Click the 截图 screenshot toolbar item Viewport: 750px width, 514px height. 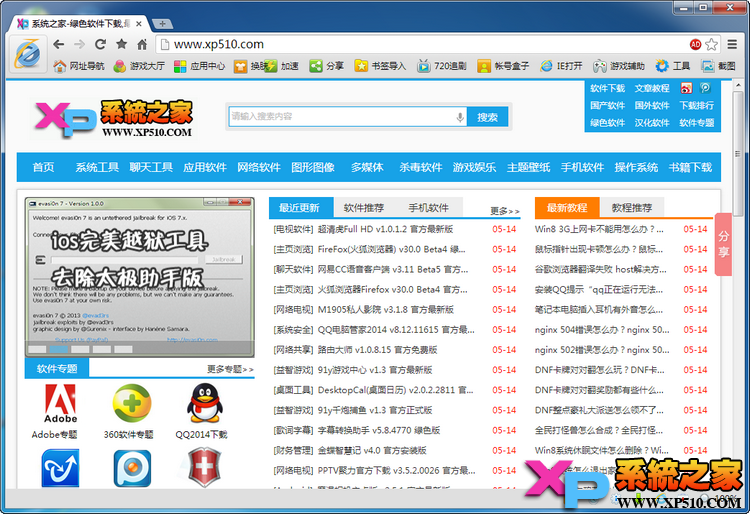point(718,66)
